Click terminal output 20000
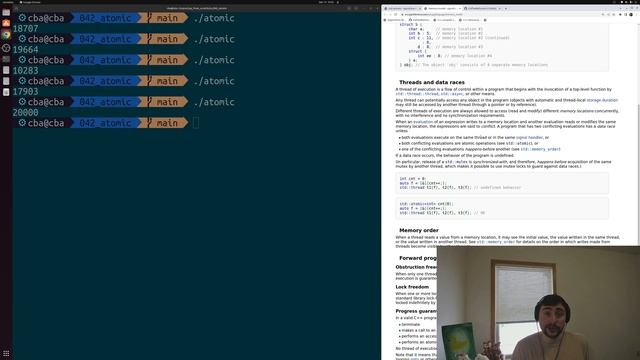 25,113
